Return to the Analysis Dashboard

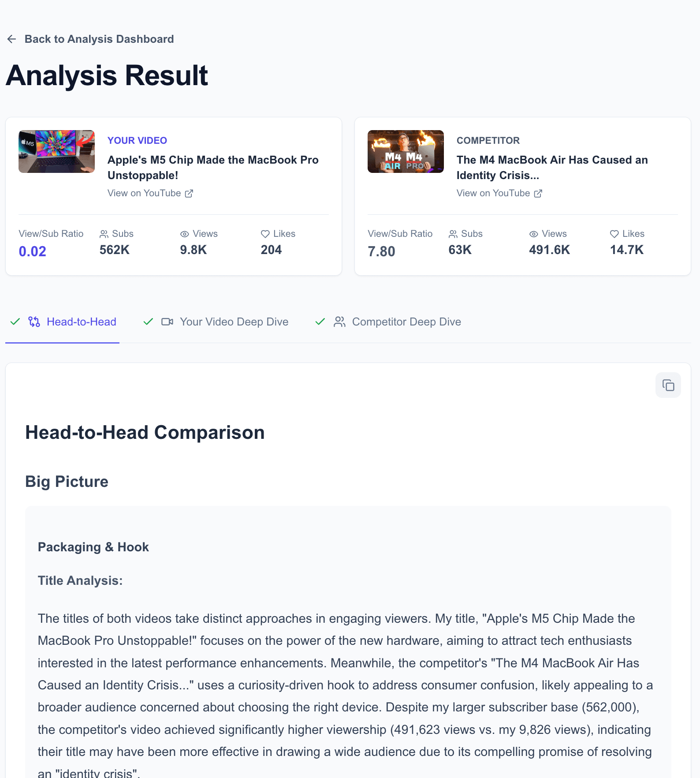click(x=99, y=39)
